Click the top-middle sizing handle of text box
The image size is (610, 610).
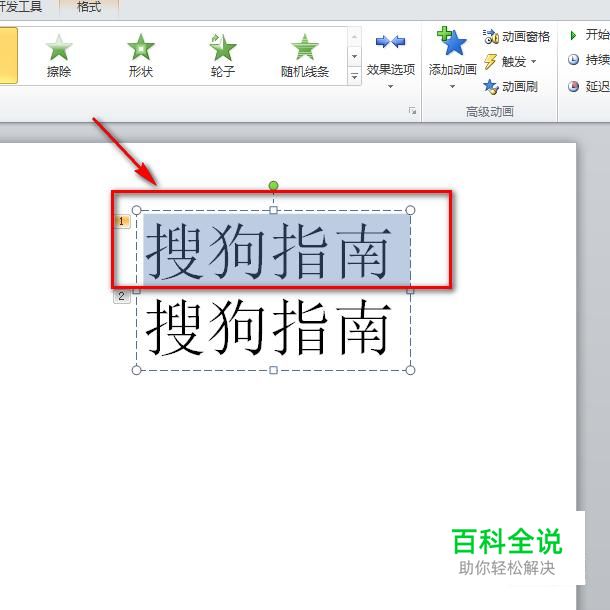click(x=273, y=210)
